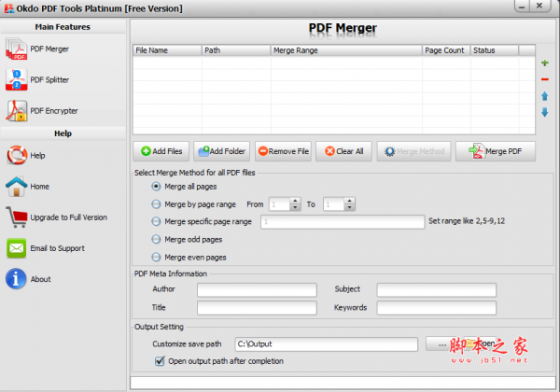Uncheck Open output path after completion
This screenshot has height=392, width=560.
click(160, 361)
